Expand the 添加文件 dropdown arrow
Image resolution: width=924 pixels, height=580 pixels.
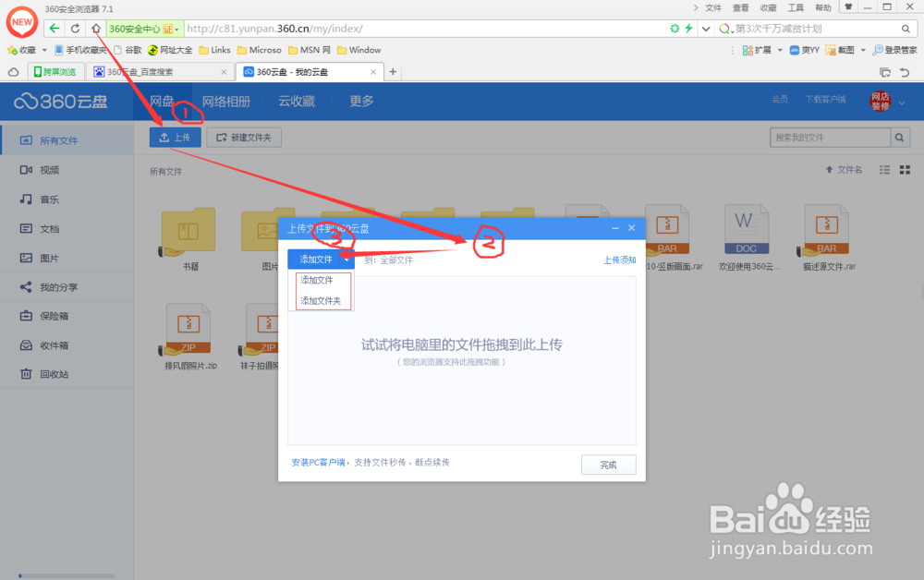[x=347, y=260]
